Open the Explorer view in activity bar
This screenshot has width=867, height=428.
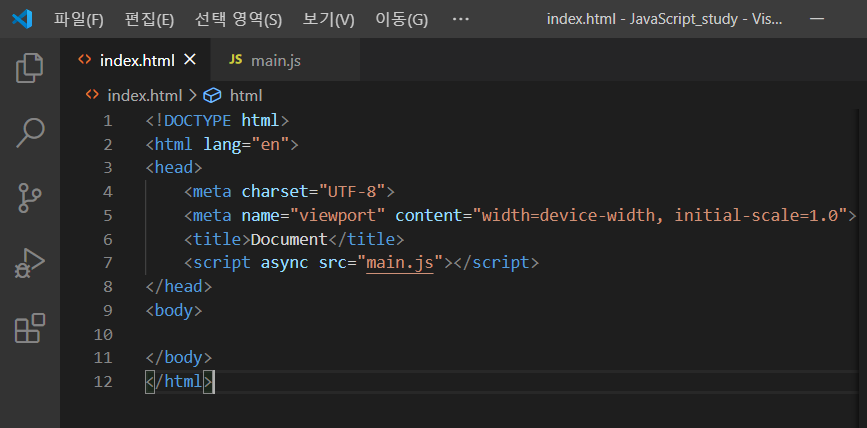coord(30,67)
